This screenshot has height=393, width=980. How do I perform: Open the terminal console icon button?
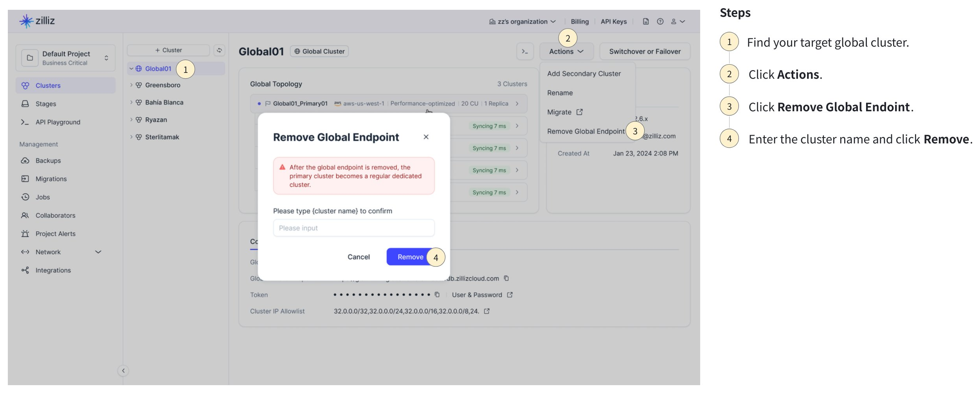pos(525,51)
